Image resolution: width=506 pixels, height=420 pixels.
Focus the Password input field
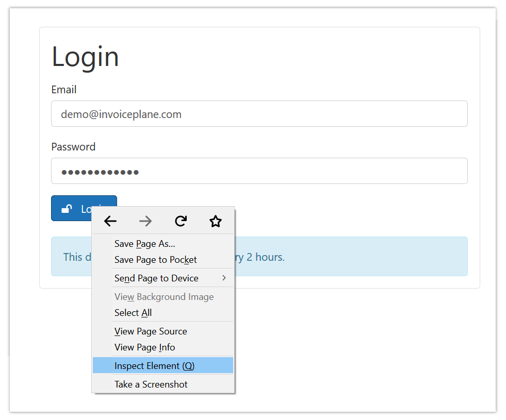[x=259, y=171]
